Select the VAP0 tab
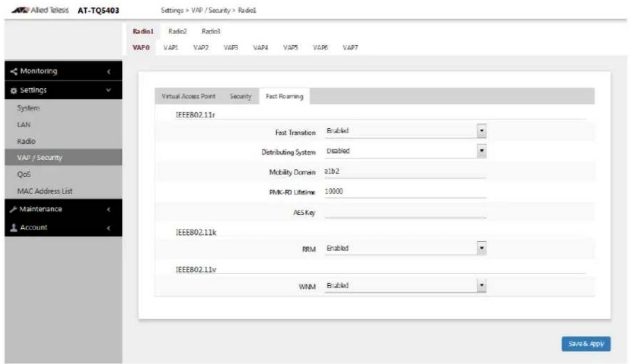Screen dimensions: 630x364 [x=141, y=47]
